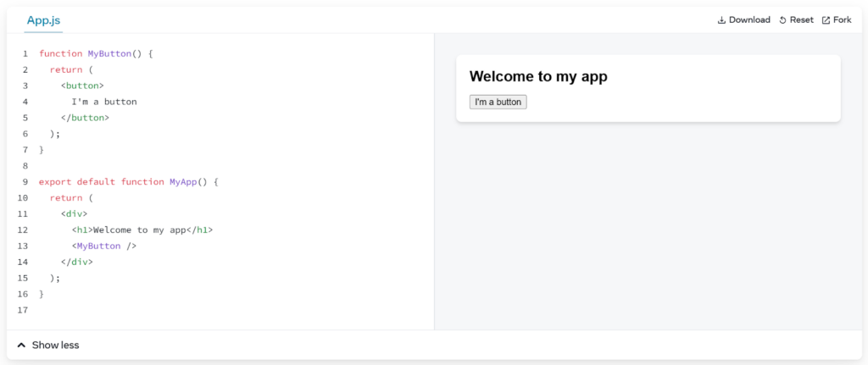
Task: Click the h1 Welcome code line
Action: click(x=142, y=230)
